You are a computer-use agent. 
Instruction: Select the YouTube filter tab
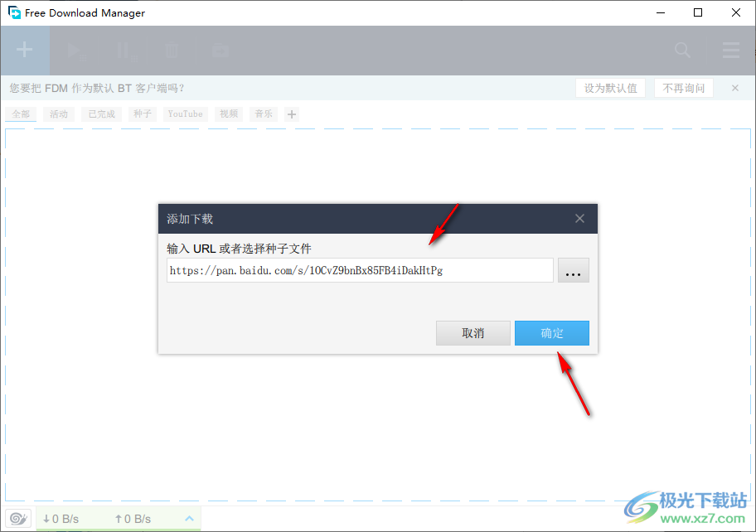tap(185, 114)
